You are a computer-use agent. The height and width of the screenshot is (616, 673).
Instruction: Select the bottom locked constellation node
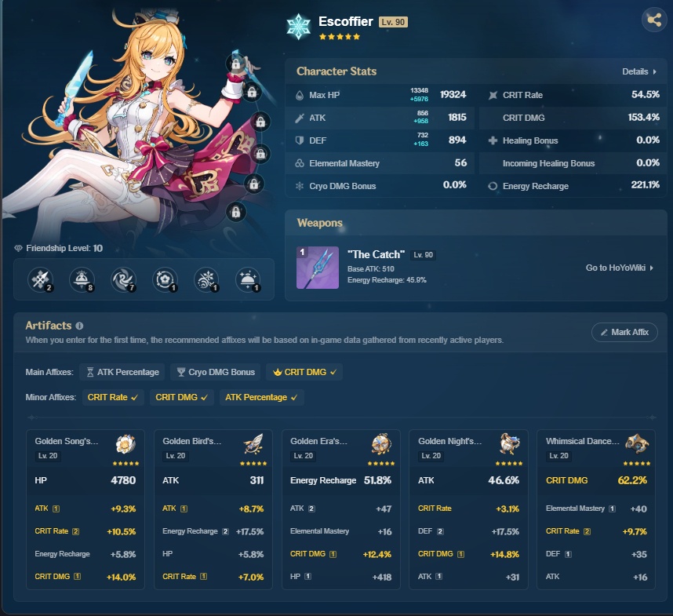pyautogui.click(x=236, y=212)
